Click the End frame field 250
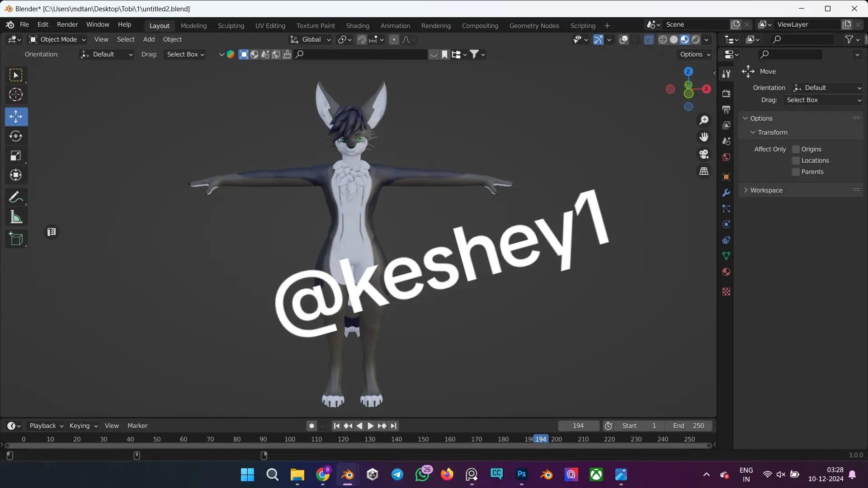This screenshot has width=868, height=488. [688, 426]
